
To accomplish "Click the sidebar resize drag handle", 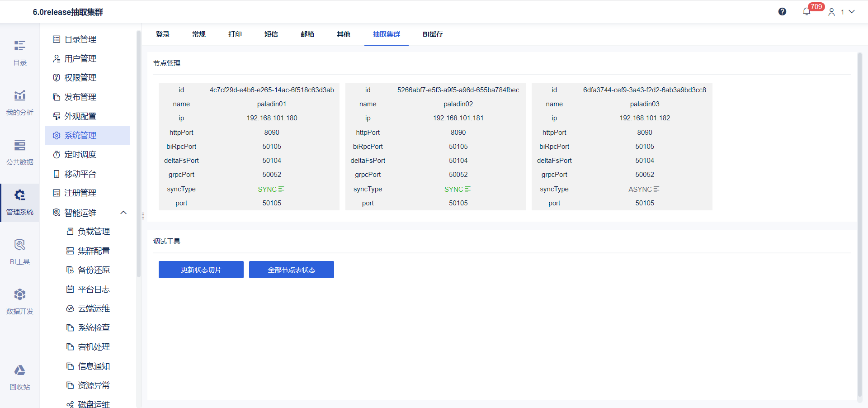I will coord(143,216).
